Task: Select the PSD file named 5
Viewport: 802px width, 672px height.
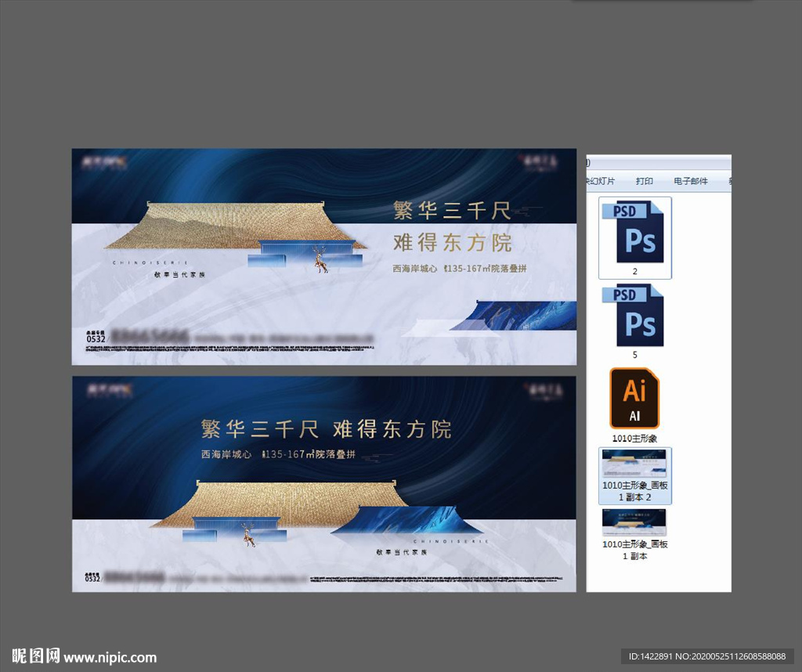Action: (634, 321)
